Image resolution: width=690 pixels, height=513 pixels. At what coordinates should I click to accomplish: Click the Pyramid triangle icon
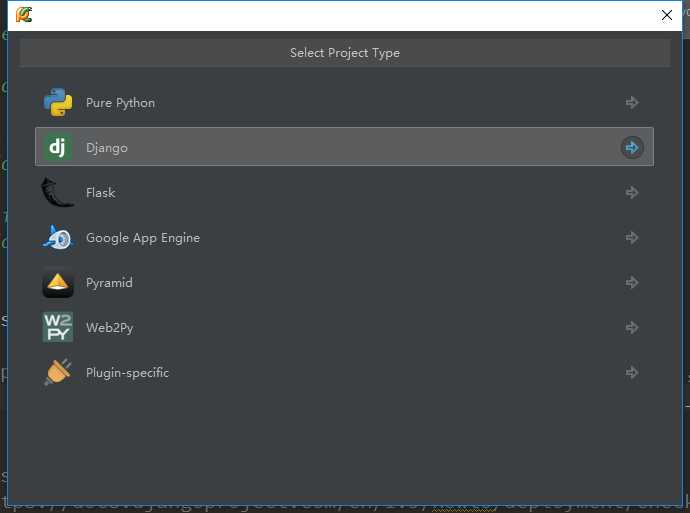coord(58,283)
